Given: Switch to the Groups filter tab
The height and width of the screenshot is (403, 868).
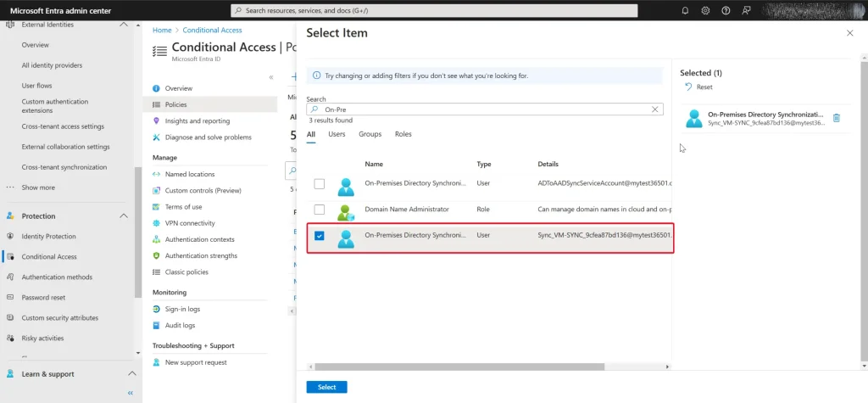Looking at the screenshot, I should pyautogui.click(x=370, y=134).
